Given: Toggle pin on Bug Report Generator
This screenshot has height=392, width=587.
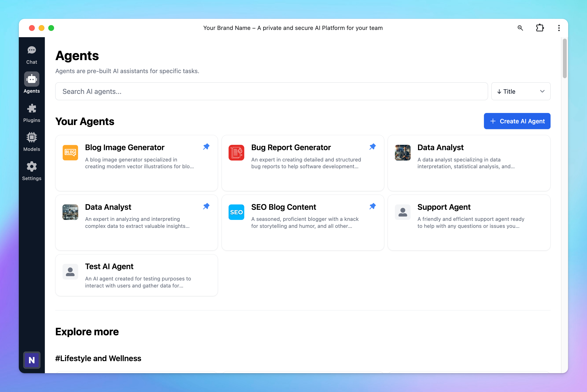Looking at the screenshot, I should (x=373, y=147).
